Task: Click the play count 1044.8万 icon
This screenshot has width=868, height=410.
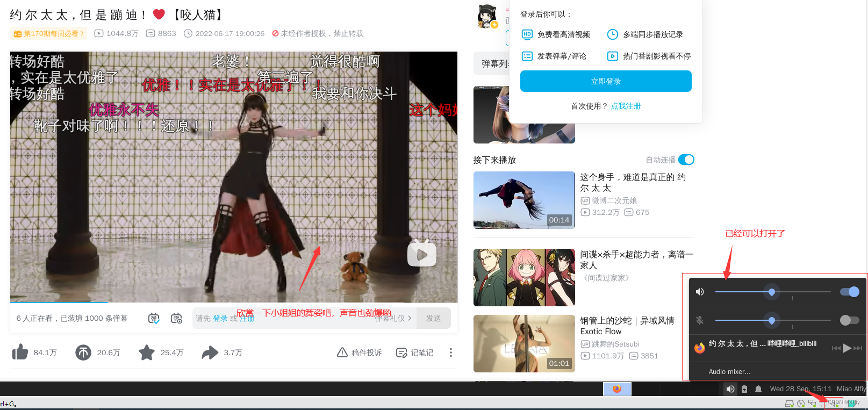Action: point(99,33)
